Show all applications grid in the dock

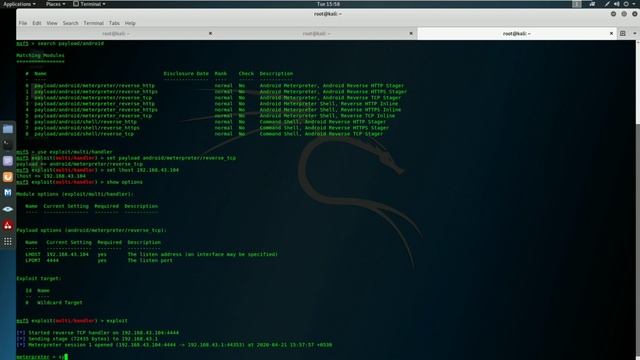(x=8, y=242)
